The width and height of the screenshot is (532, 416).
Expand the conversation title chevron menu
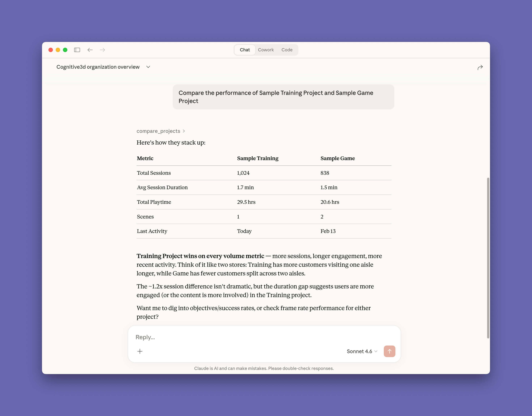click(x=148, y=67)
